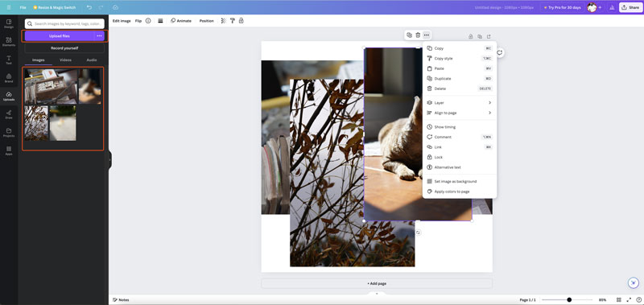Open the border style lines icon

click(160, 21)
